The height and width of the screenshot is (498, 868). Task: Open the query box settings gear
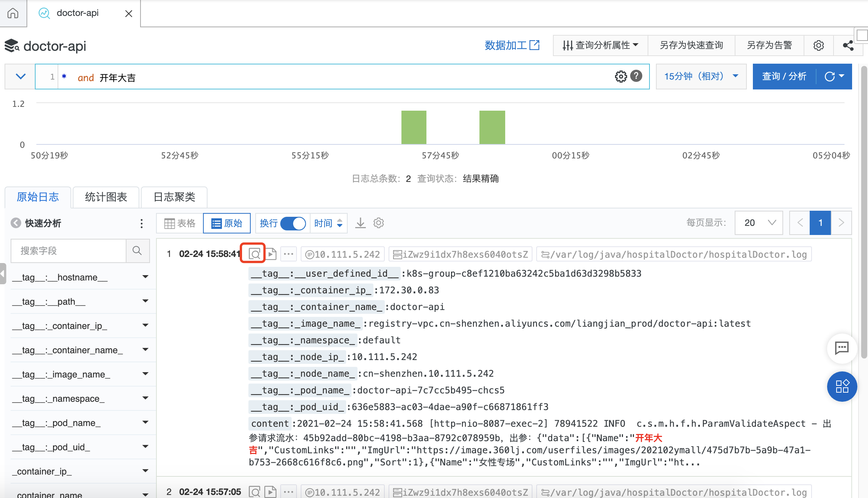621,77
